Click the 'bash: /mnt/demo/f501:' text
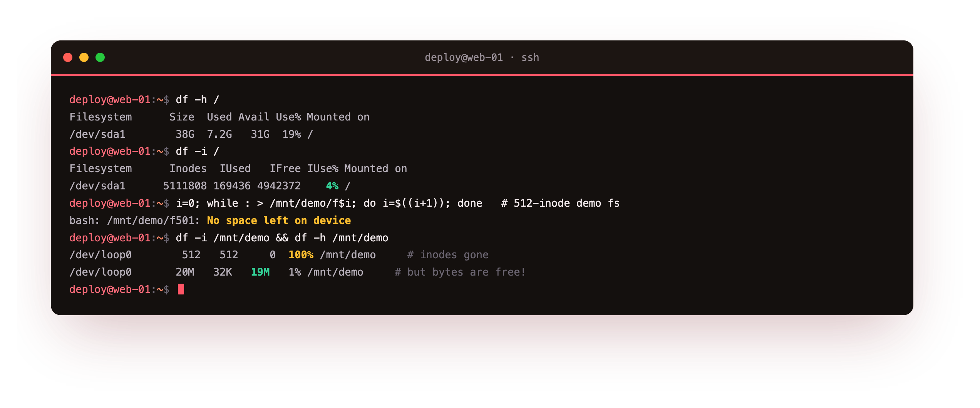980x408 pixels. pyautogui.click(x=135, y=221)
